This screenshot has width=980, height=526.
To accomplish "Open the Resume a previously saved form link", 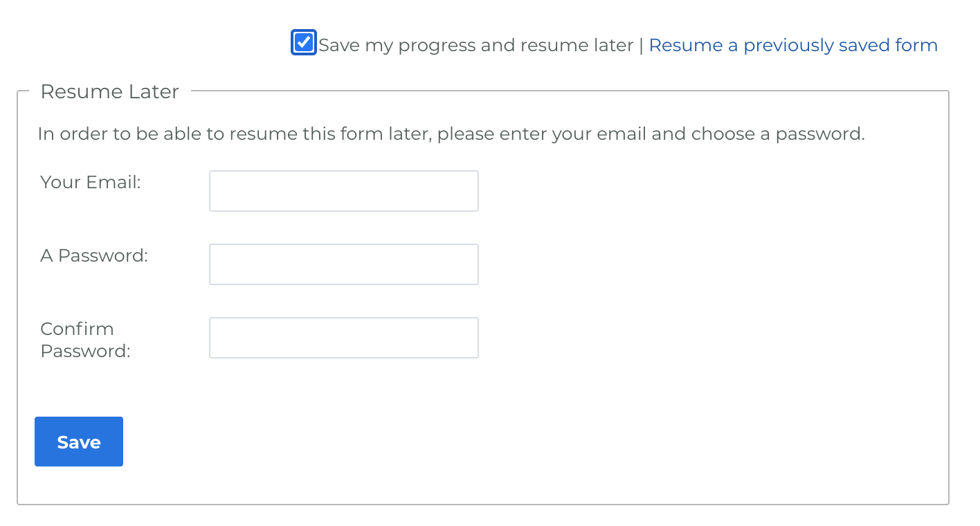I will point(792,46).
